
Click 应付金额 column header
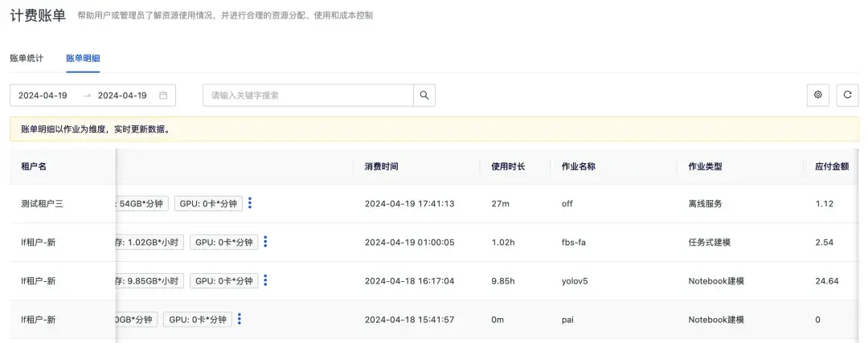(832, 166)
